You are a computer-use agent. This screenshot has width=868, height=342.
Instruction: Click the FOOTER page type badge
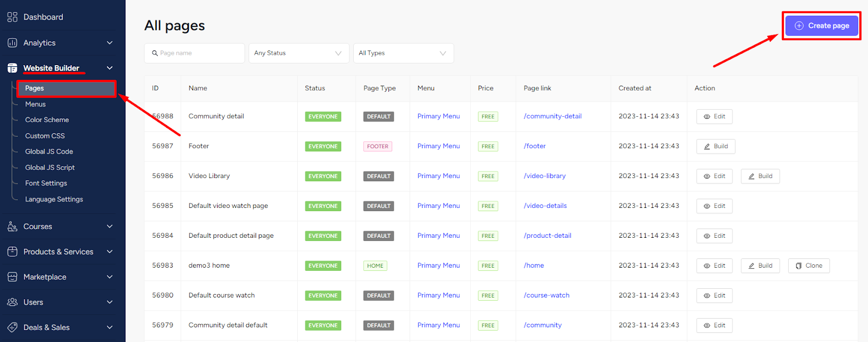(378, 147)
